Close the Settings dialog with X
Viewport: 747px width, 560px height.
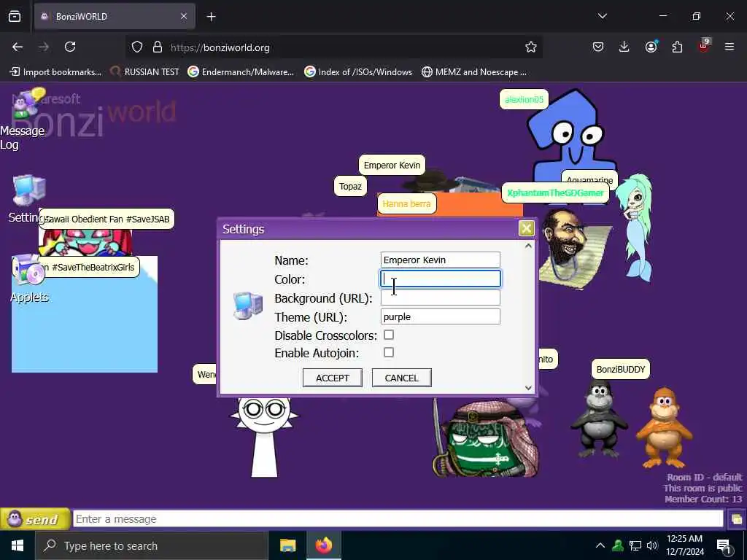click(x=527, y=228)
